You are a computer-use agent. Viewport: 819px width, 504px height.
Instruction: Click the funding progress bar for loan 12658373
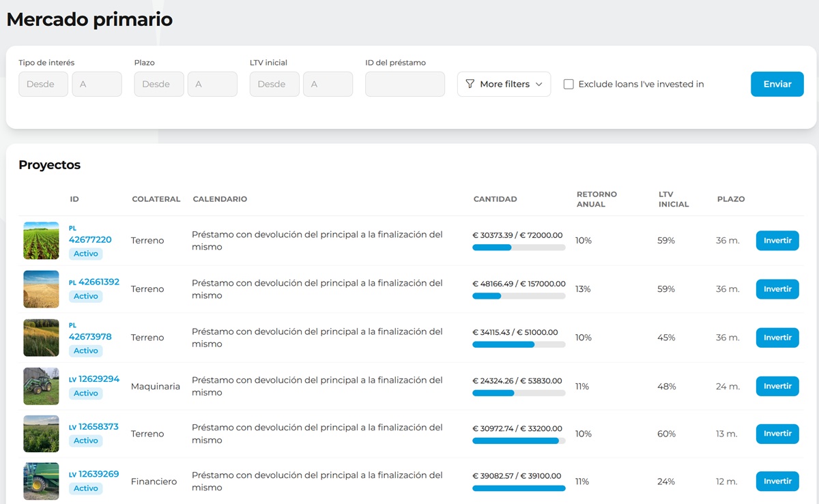click(519, 441)
